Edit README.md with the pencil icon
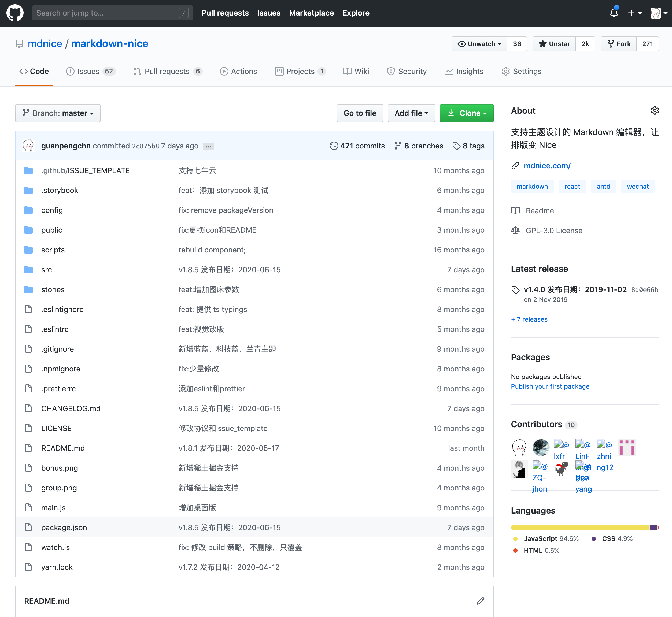This screenshot has height=617, width=672. [480, 601]
